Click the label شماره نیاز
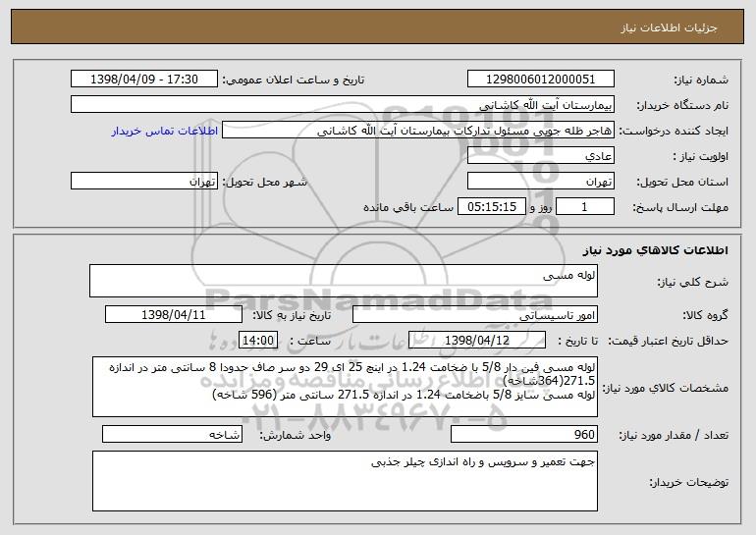The height and width of the screenshot is (535, 756). pyautogui.click(x=701, y=80)
